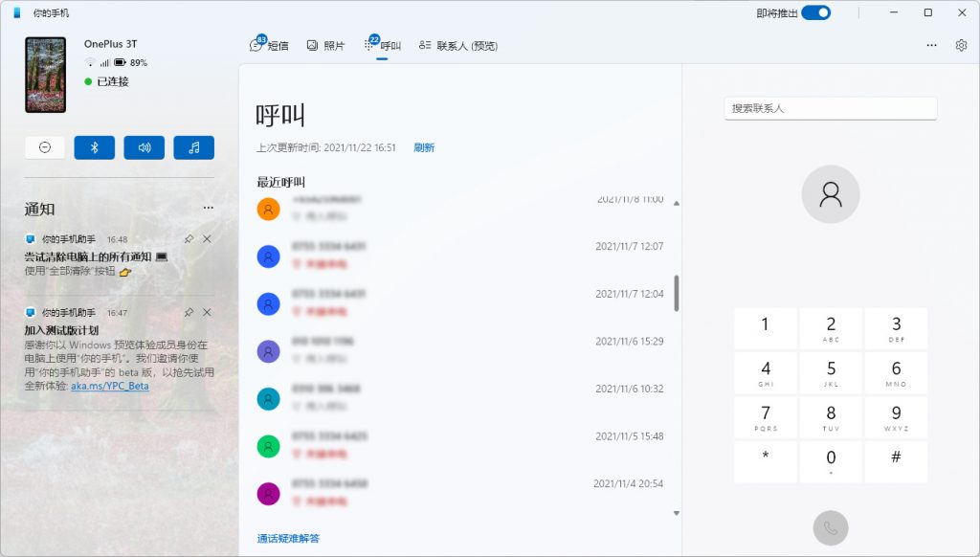Click the contact avatar placeholder icon

coord(830,193)
